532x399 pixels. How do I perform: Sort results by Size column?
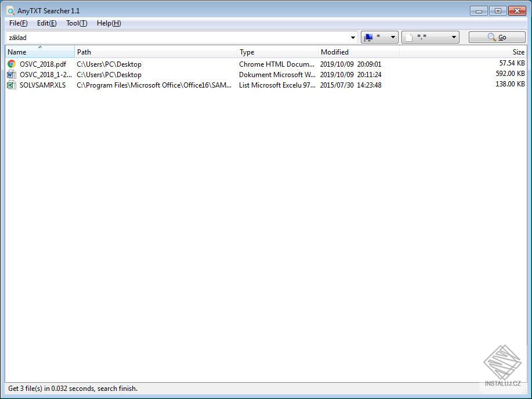(463, 52)
